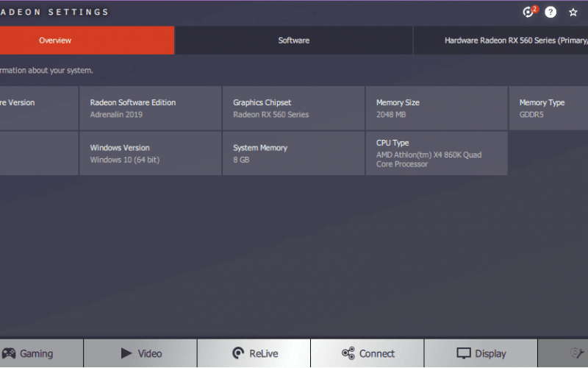Select the Memory Size label
This screenshot has height=368, width=588.
(398, 102)
